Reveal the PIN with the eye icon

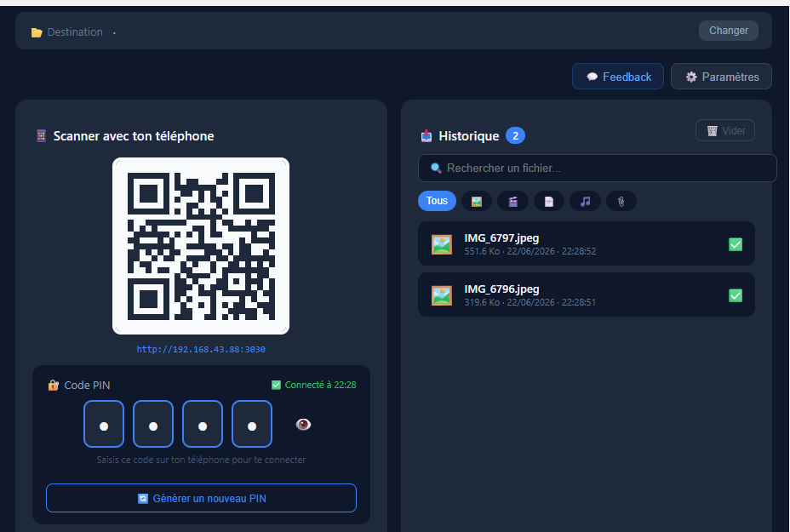303,425
